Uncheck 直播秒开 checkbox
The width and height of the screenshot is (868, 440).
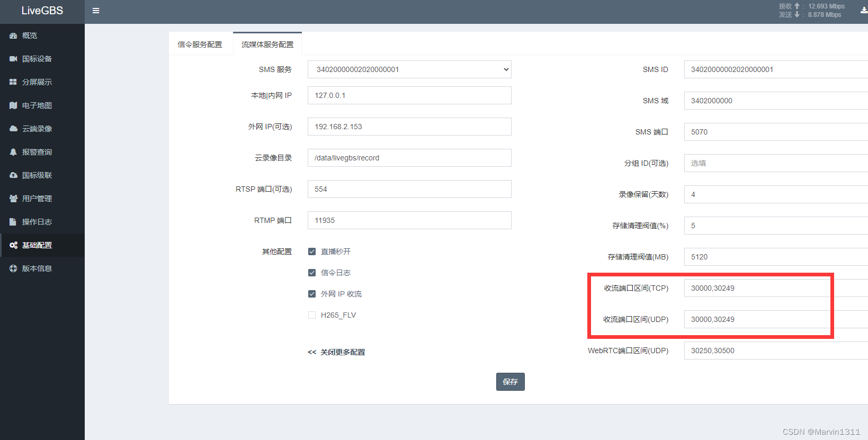(x=312, y=252)
